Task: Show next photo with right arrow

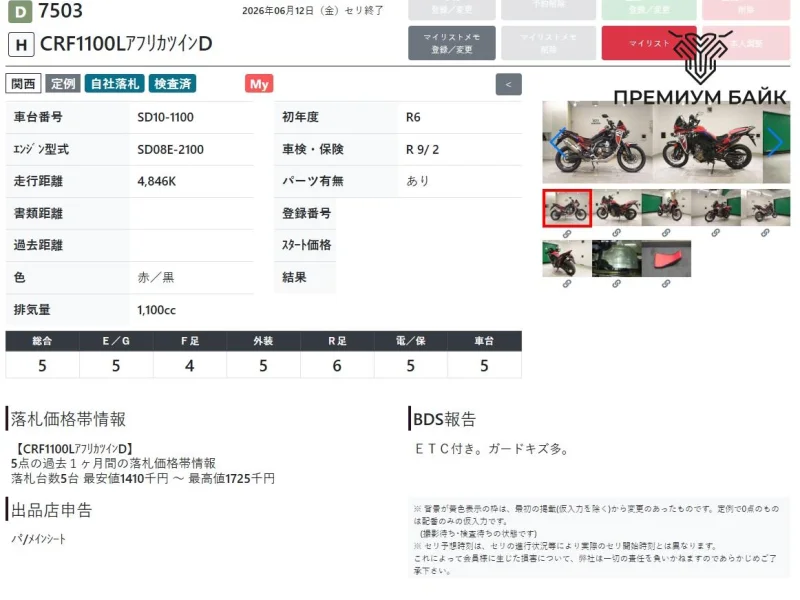Action: (775, 142)
